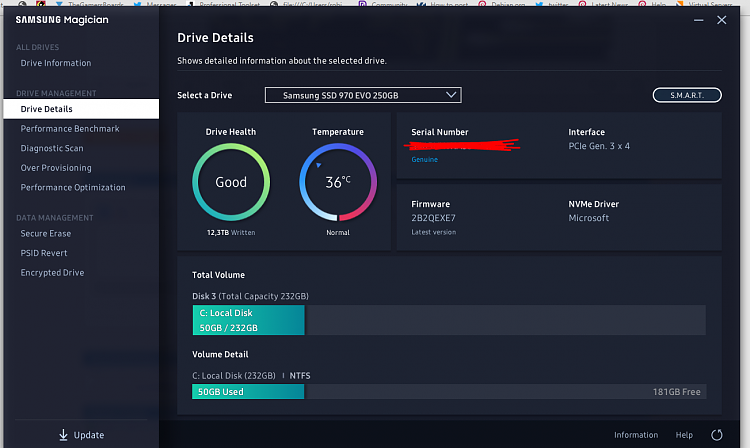The height and width of the screenshot is (448, 750).
Task: Click the Update label in sidebar
Action: pos(89,435)
